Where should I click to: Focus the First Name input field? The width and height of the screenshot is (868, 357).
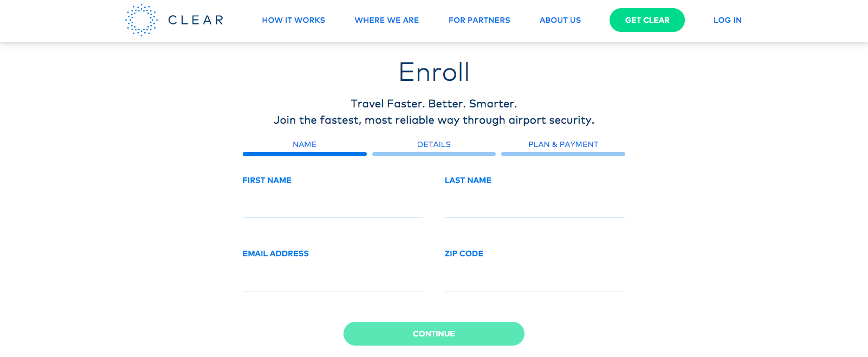[333, 205]
